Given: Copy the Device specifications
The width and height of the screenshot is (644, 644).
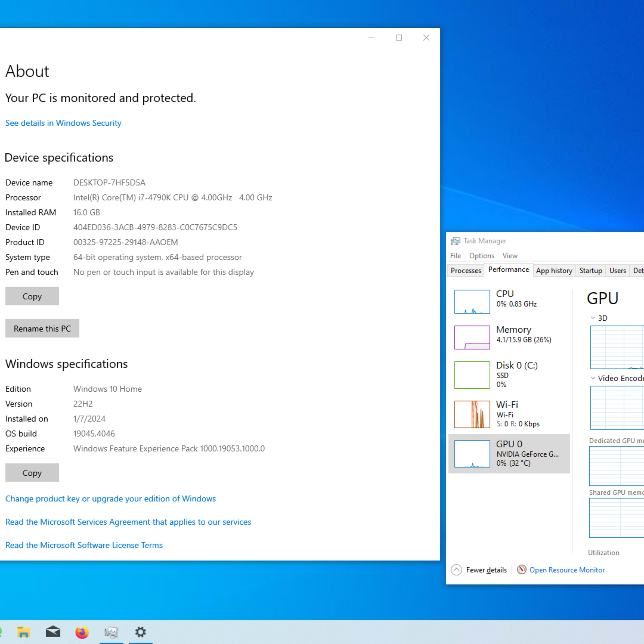Looking at the screenshot, I should [x=32, y=296].
